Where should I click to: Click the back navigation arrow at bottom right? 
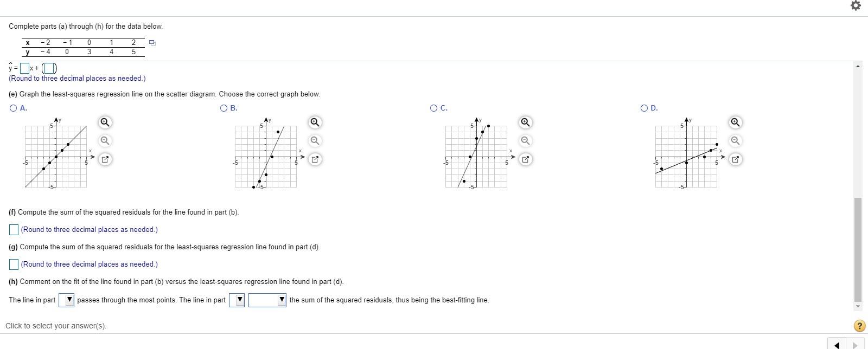coord(836,344)
